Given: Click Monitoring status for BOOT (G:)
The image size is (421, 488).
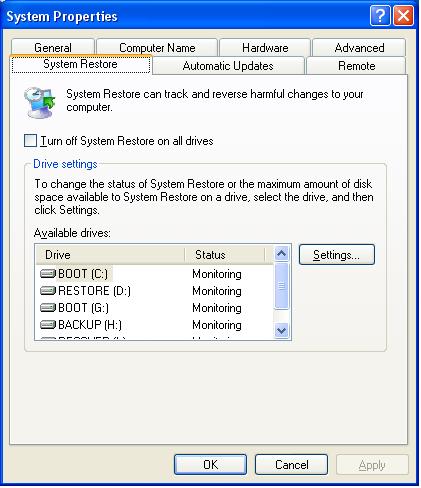Looking at the screenshot, I should [x=217, y=308].
